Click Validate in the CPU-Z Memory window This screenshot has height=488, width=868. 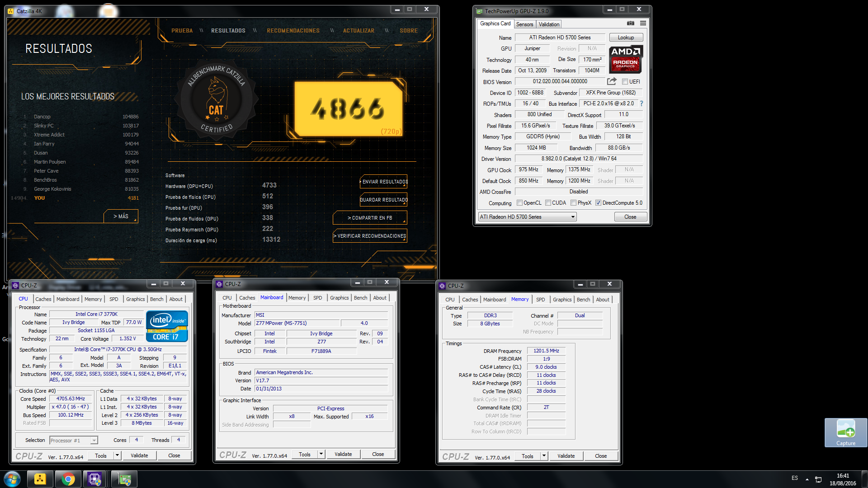[566, 456]
